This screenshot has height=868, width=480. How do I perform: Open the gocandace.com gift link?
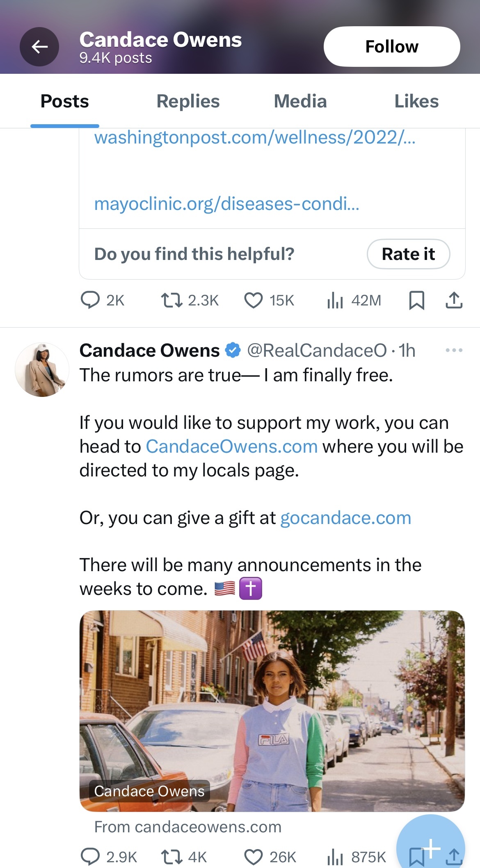(x=345, y=518)
